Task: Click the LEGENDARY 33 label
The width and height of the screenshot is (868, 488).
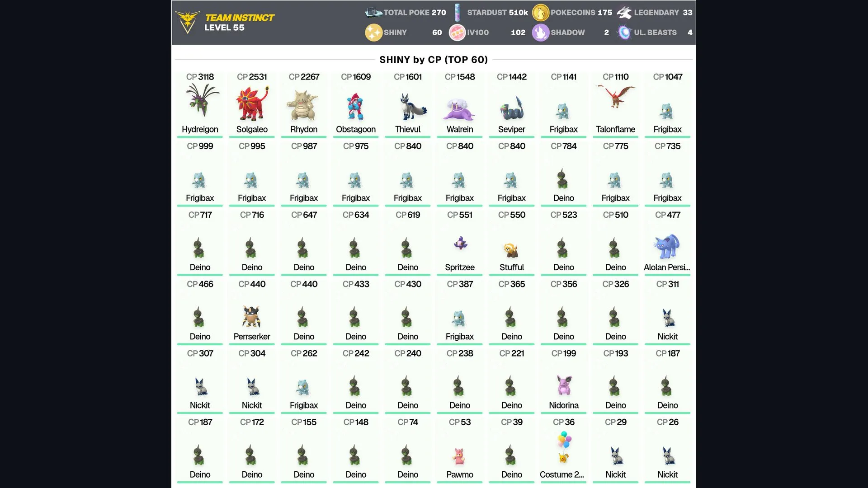Action: [x=663, y=13]
